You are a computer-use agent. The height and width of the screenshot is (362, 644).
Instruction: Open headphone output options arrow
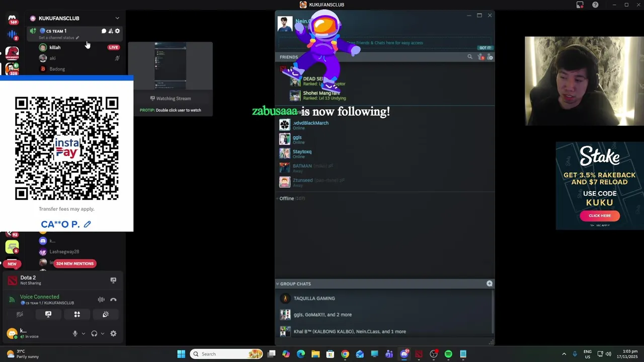point(103,333)
